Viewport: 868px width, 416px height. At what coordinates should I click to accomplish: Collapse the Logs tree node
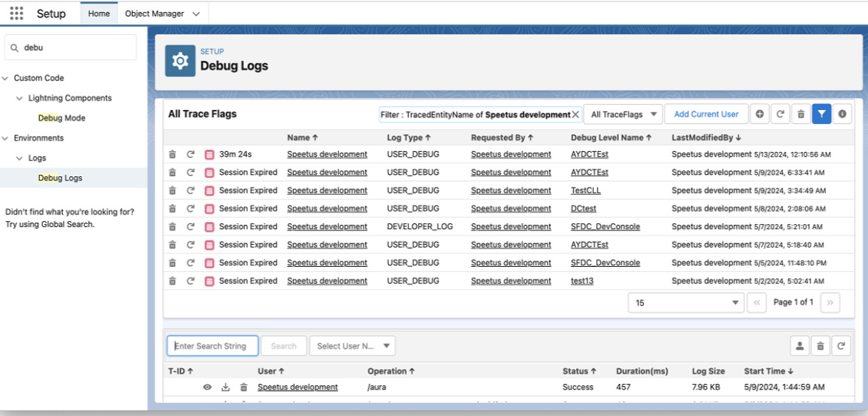[20, 158]
